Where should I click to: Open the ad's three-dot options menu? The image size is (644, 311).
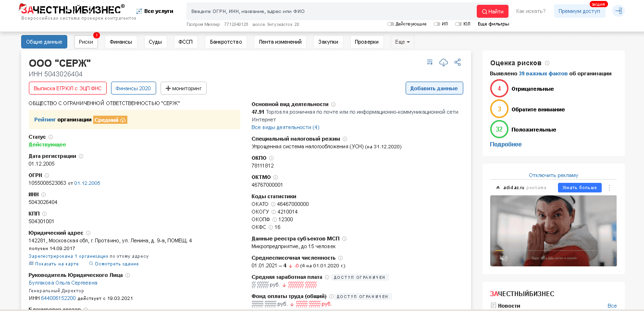609,188
